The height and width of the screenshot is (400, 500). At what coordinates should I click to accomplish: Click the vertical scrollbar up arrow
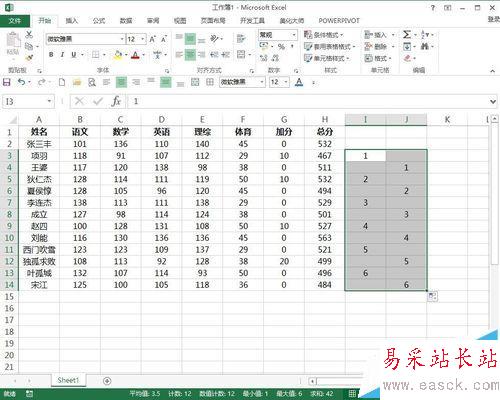click(x=495, y=119)
